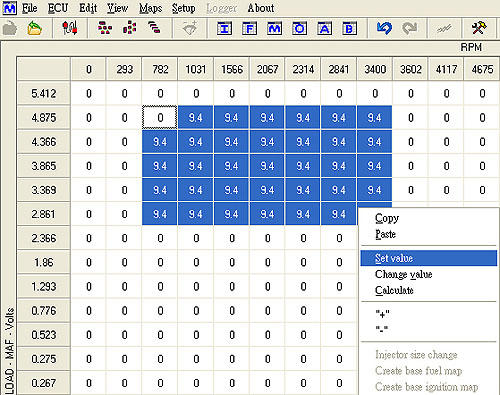Image resolution: width=500 pixels, height=395 pixels.
Task: Select the I map toolbar button
Action: pos(224,29)
